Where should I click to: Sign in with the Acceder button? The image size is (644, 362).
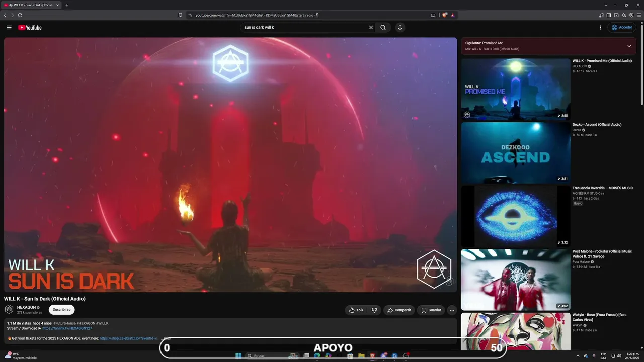pos(622,28)
